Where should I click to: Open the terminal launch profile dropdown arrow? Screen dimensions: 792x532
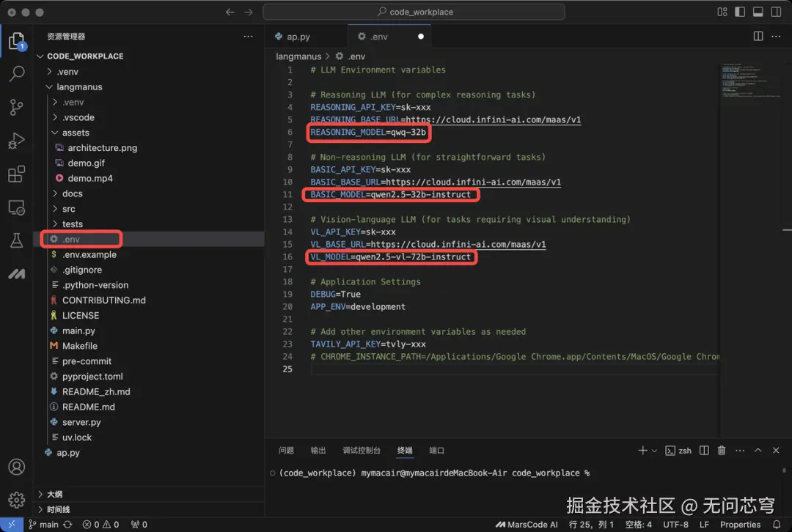click(x=654, y=450)
